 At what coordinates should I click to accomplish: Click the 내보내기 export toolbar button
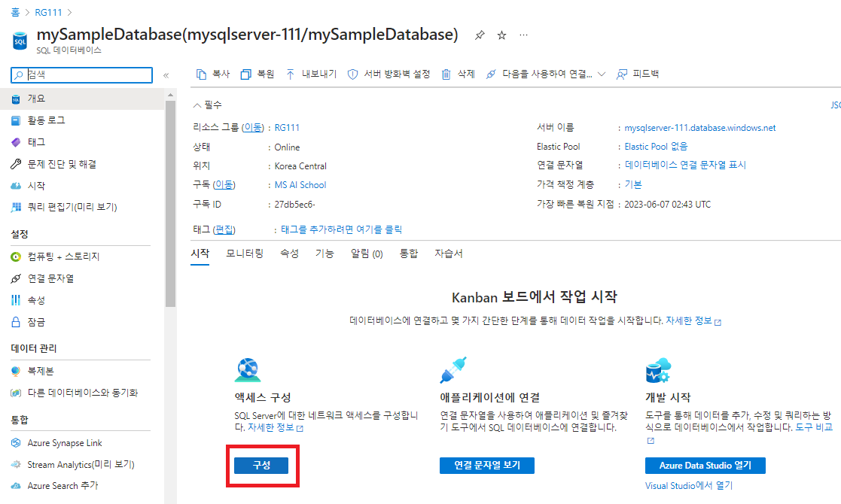311,74
